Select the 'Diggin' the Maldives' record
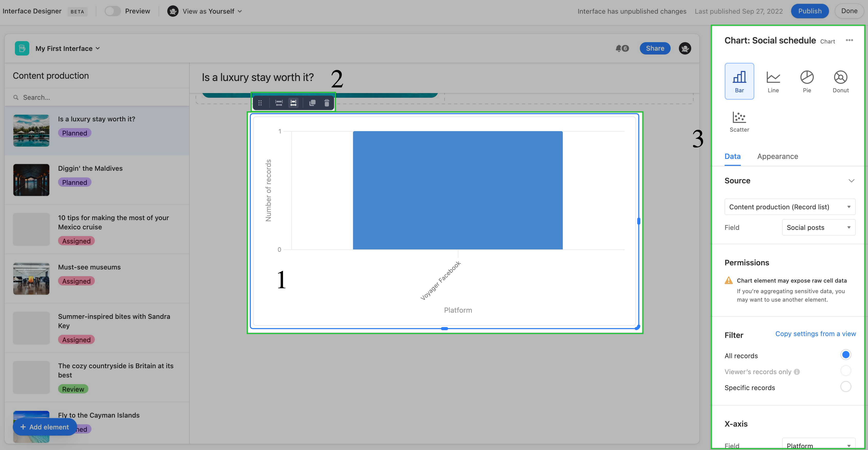Screen dimensions: 868x450 pos(97,180)
